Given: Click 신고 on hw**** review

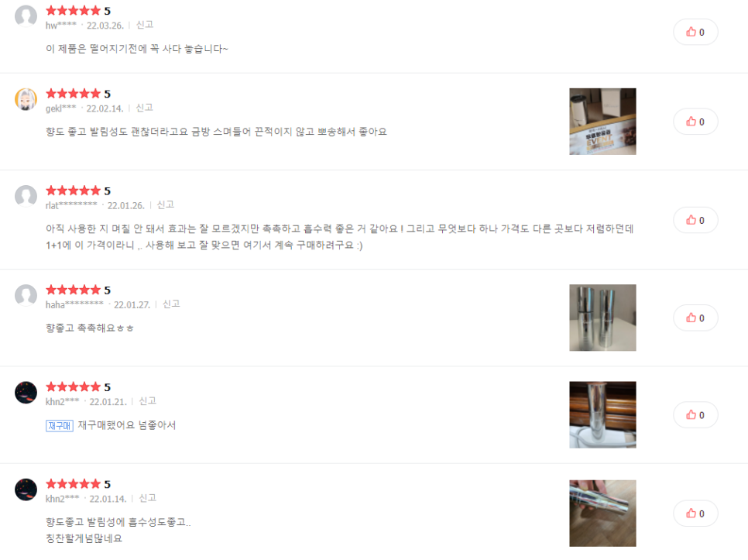Looking at the screenshot, I should click(x=145, y=25).
